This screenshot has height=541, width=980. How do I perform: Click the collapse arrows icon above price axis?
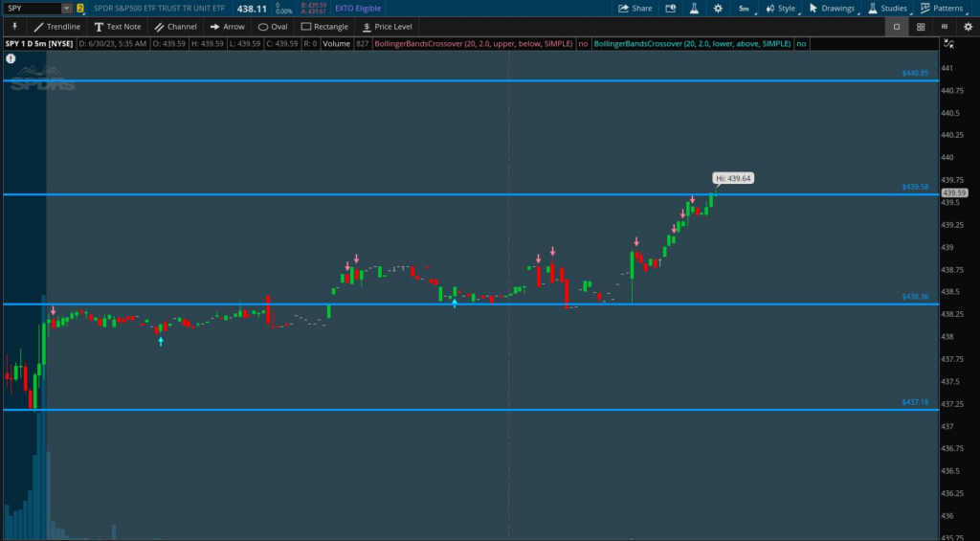(948, 44)
